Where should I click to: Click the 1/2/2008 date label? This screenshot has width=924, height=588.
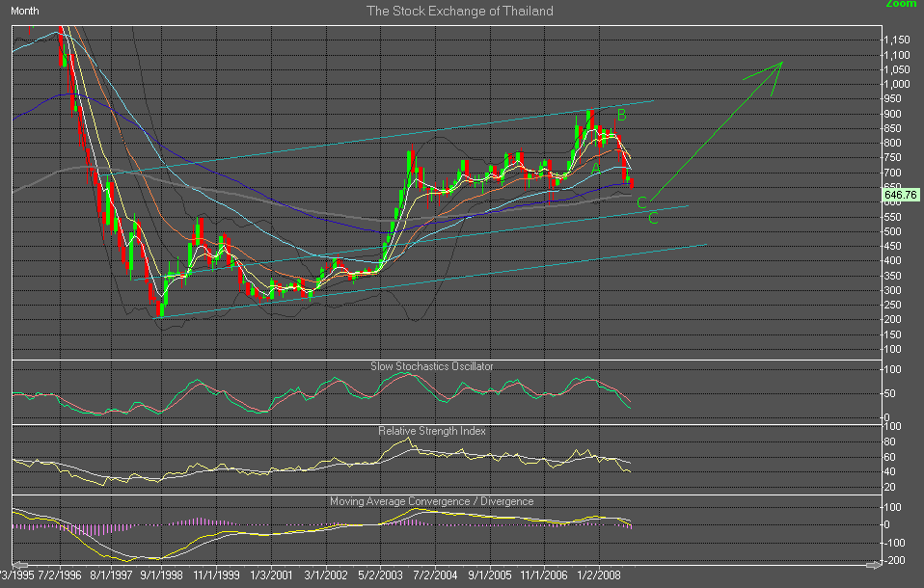[x=599, y=575]
